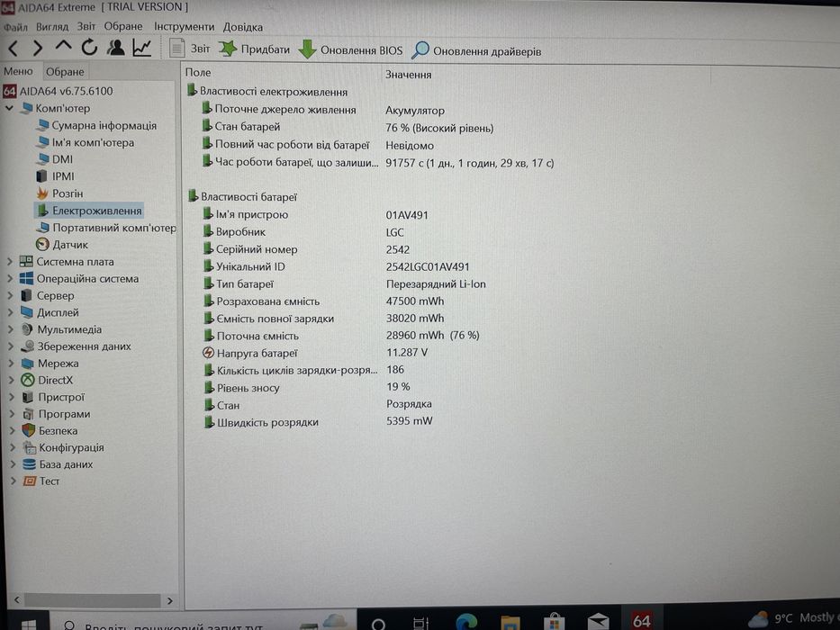The image size is (840, 630).
Task: Click sidebar horizontal scrollbar left arrow
Action: [16, 600]
